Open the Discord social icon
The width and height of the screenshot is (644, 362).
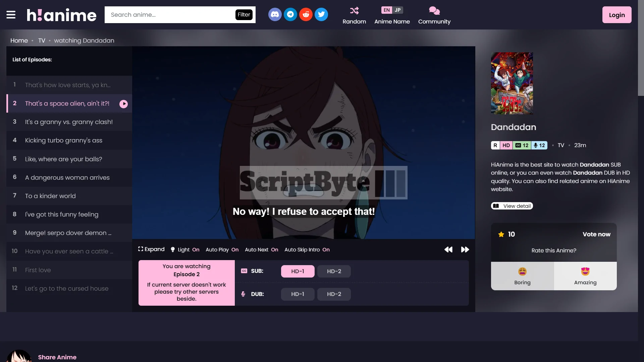click(275, 14)
